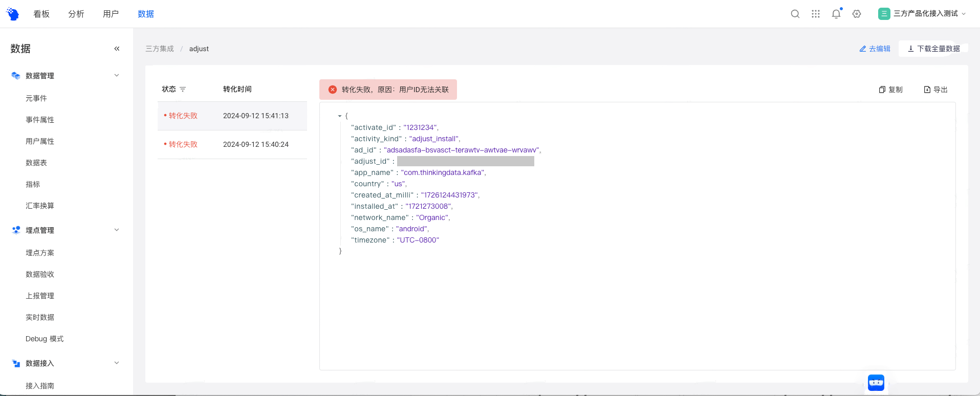Open 指标 in sidebar

[33, 184]
